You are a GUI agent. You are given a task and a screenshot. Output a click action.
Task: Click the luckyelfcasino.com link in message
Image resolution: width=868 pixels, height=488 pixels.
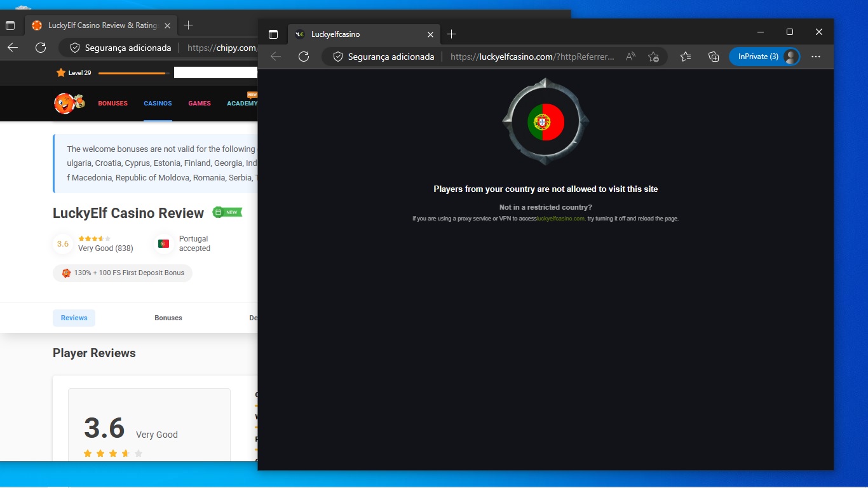(x=560, y=219)
